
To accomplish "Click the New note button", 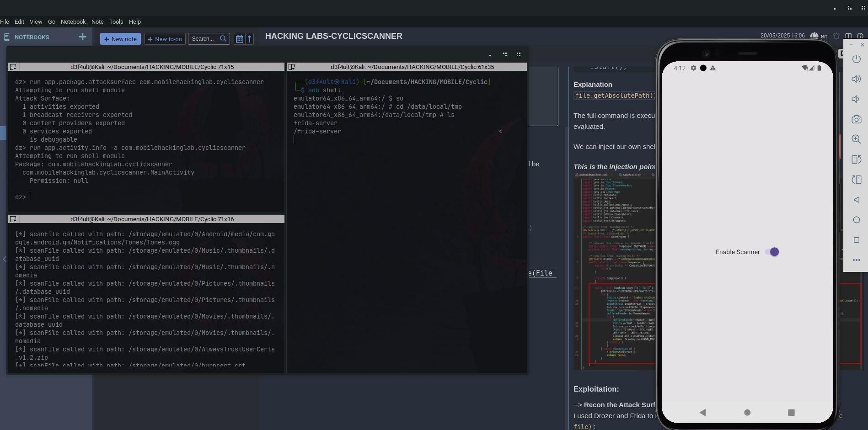I will pyautogui.click(x=120, y=39).
